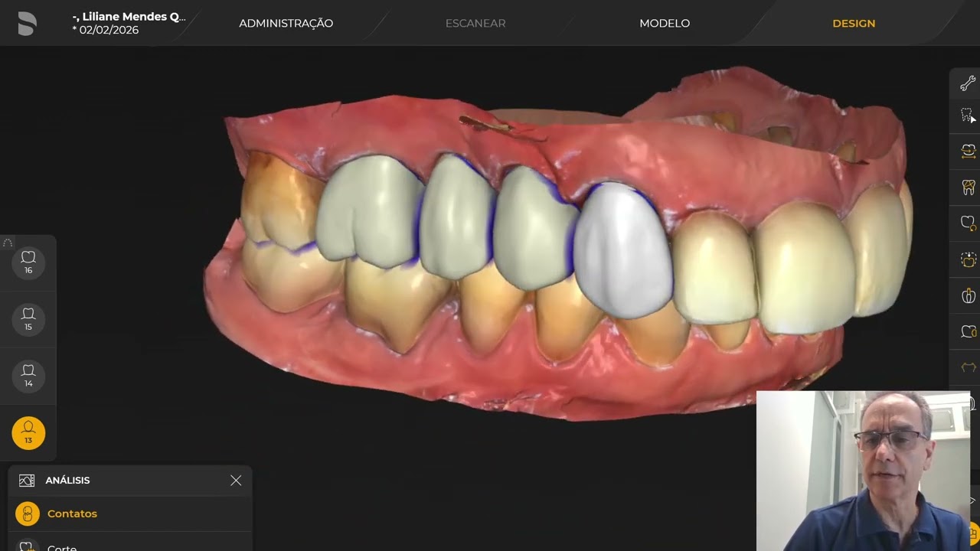
Task: Close the Análisis panel
Action: coord(236,481)
